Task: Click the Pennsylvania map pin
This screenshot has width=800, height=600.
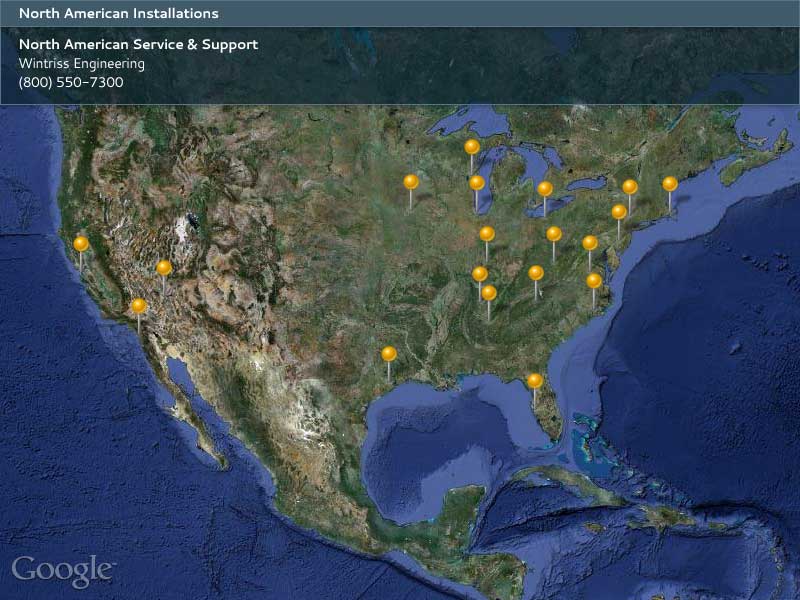Action: click(x=619, y=212)
